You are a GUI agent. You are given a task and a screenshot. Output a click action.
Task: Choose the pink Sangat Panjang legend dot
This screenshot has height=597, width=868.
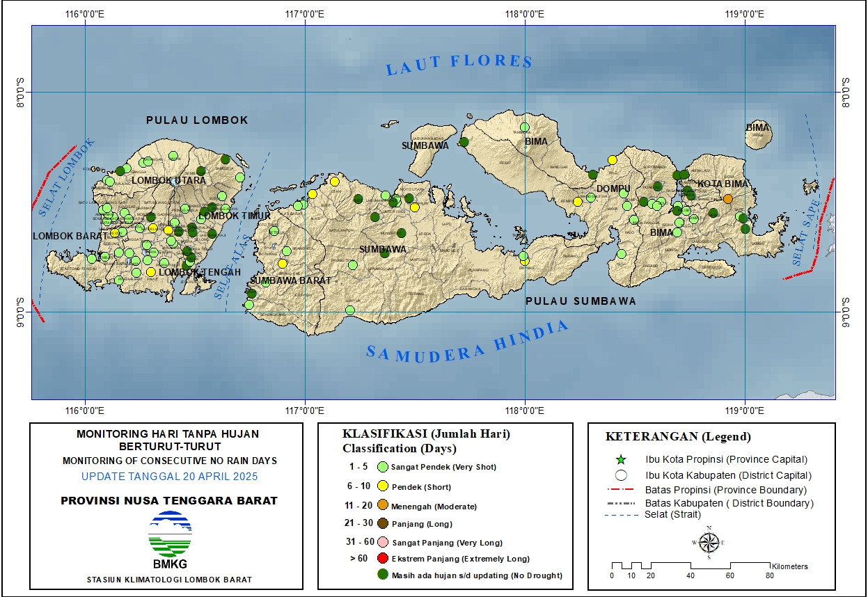click(382, 542)
